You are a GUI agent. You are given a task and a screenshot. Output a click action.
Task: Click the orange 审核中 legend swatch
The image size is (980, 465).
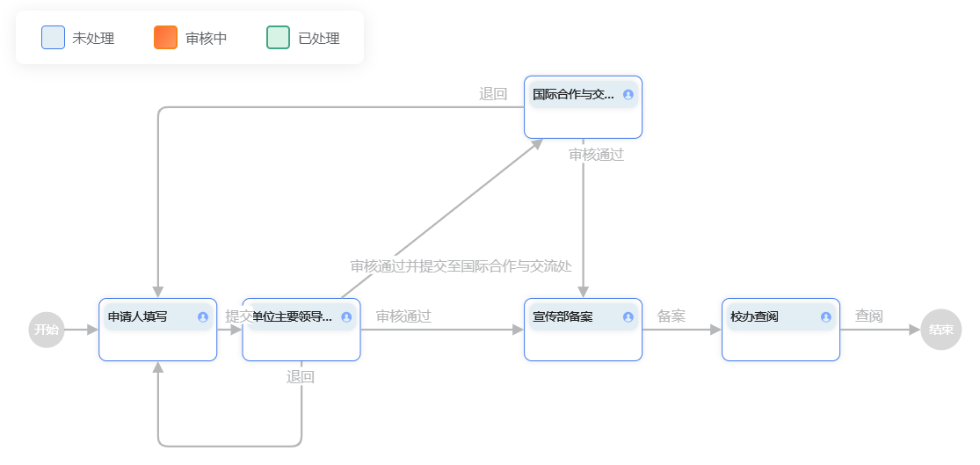pos(165,38)
